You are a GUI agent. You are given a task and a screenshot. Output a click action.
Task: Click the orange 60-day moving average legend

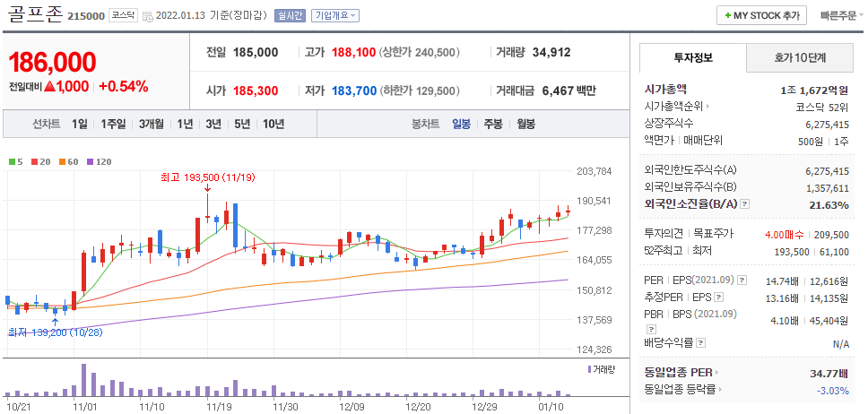[x=69, y=162]
